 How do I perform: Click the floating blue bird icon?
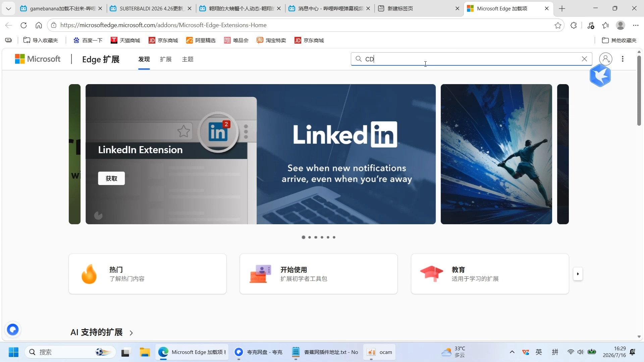click(600, 76)
